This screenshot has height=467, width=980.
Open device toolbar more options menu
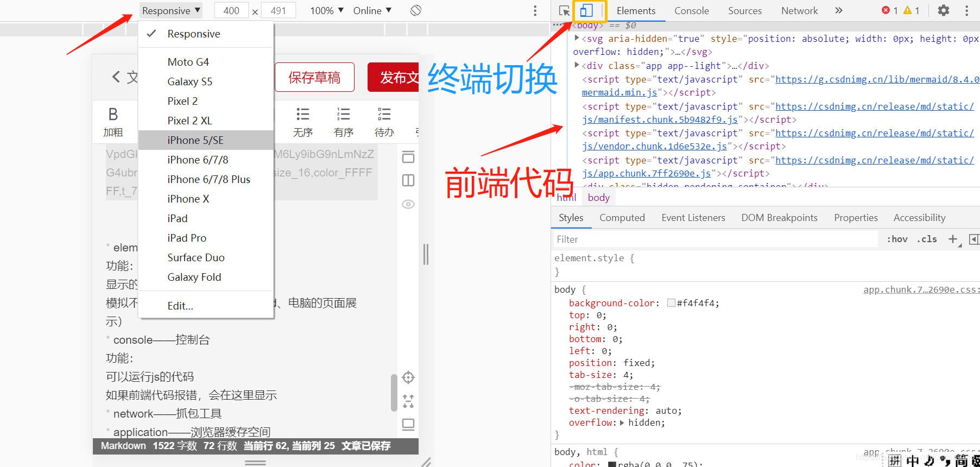[x=535, y=11]
